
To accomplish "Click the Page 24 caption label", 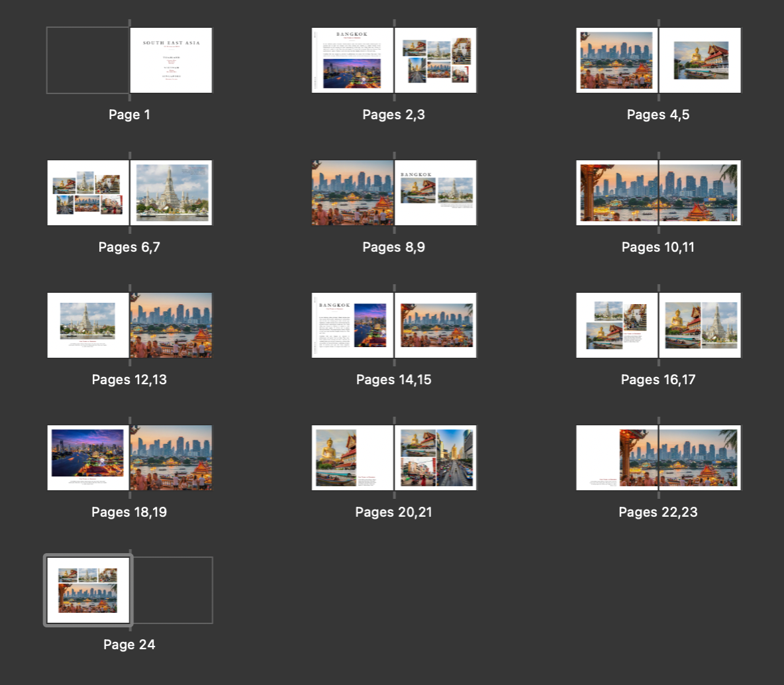I will click(129, 645).
